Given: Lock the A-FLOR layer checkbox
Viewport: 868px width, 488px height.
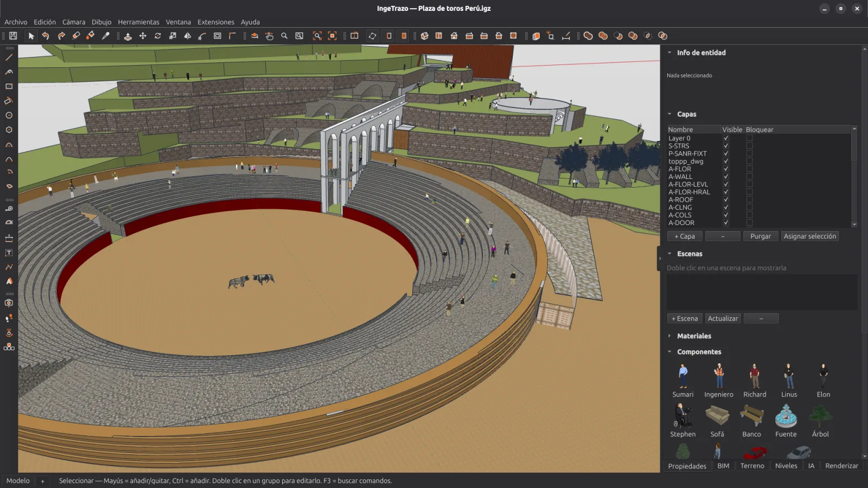Looking at the screenshot, I should [749, 169].
